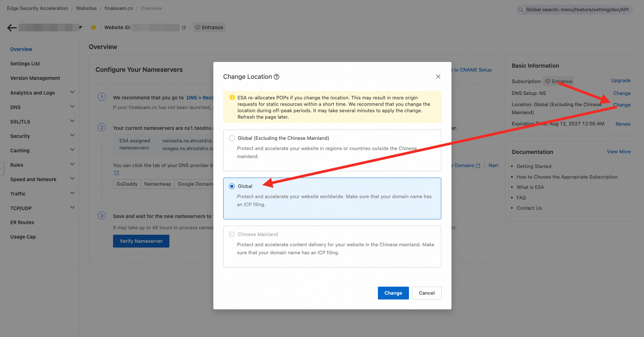644x337 pixels.
Task: Switch to the Google Domains tab
Action: pos(194,184)
